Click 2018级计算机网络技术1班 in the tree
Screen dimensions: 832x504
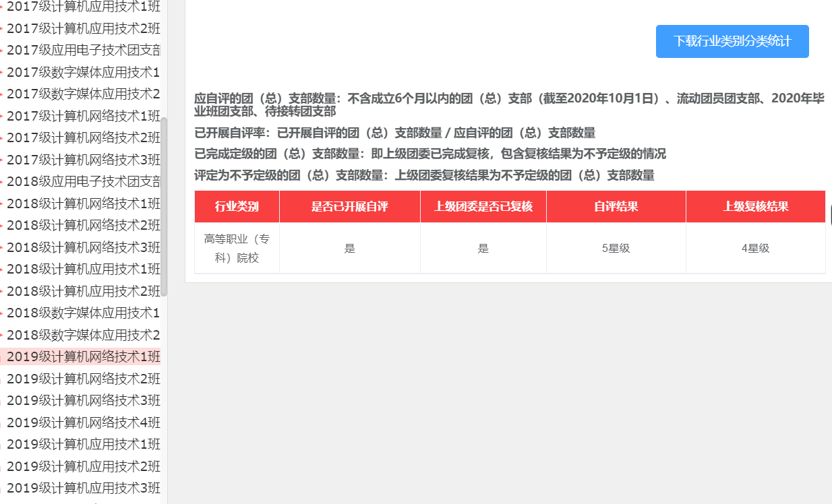pyautogui.click(x=84, y=203)
